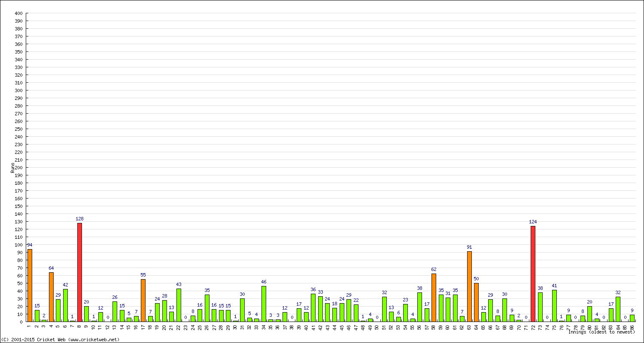Select the orange bar with value 55
This screenshot has width=644, height=343.
coord(143,300)
